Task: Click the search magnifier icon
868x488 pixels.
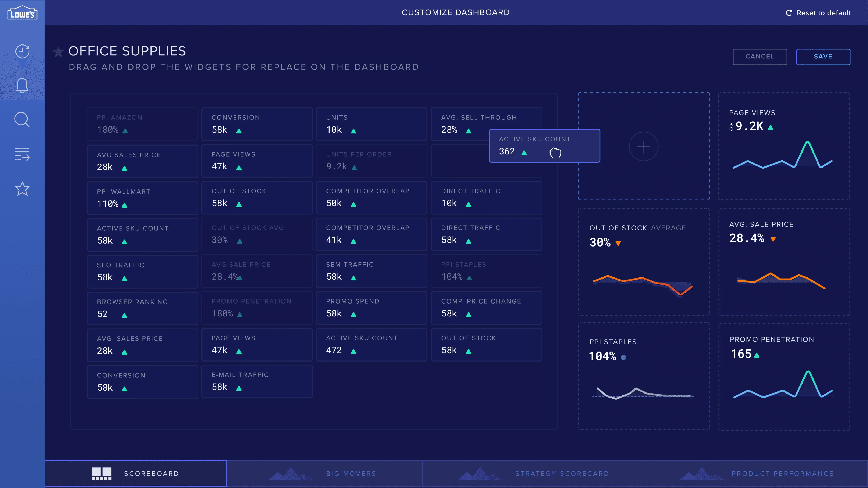Action: tap(22, 119)
